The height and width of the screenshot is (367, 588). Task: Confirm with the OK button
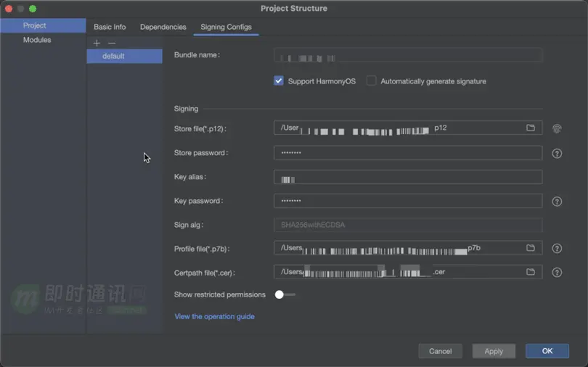[547, 351]
